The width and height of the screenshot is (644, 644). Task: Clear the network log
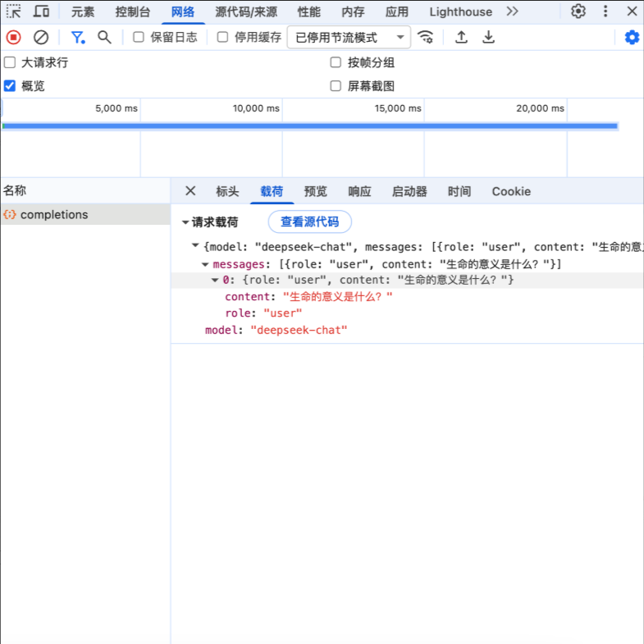[x=41, y=38]
